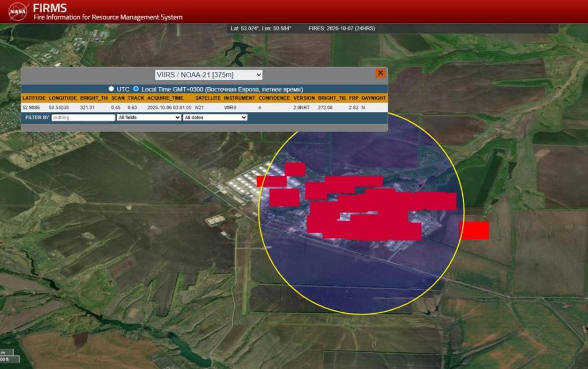This screenshot has height=369, width=588.
Task: Open the VIIRS / NOAA-21 [375m] dropdown
Action: pyautogui.click(x=208, y=75)
